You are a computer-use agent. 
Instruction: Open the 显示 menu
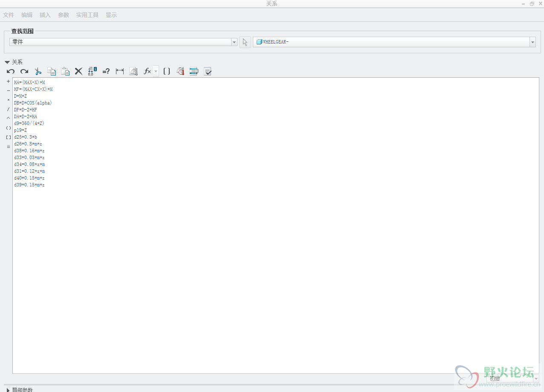[111, 15]
